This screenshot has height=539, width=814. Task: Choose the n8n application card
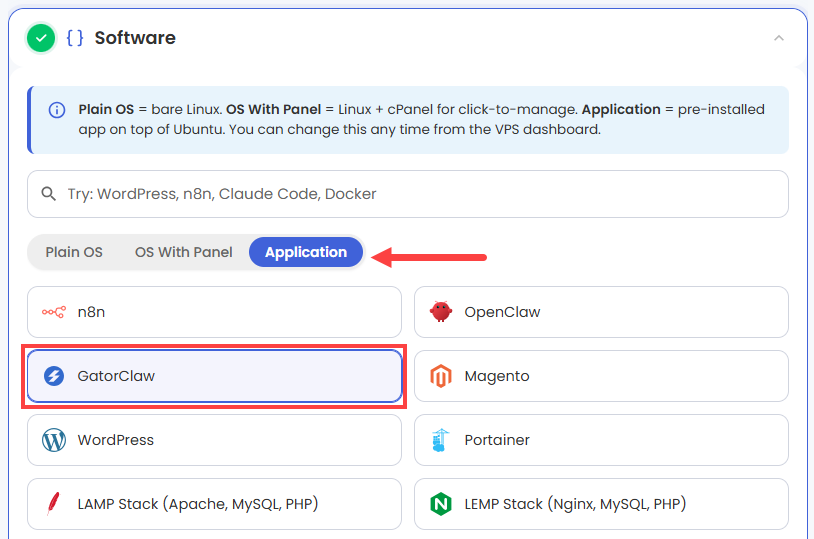point(214,312)
